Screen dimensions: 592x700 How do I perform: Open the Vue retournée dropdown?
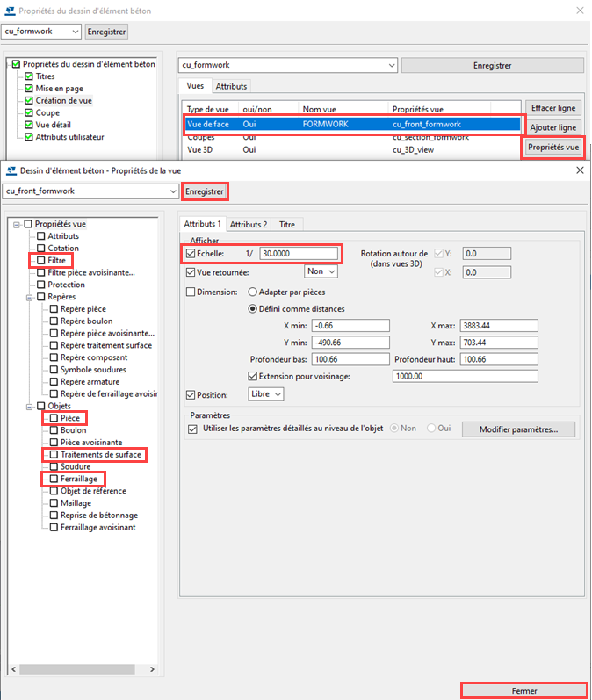321,272
